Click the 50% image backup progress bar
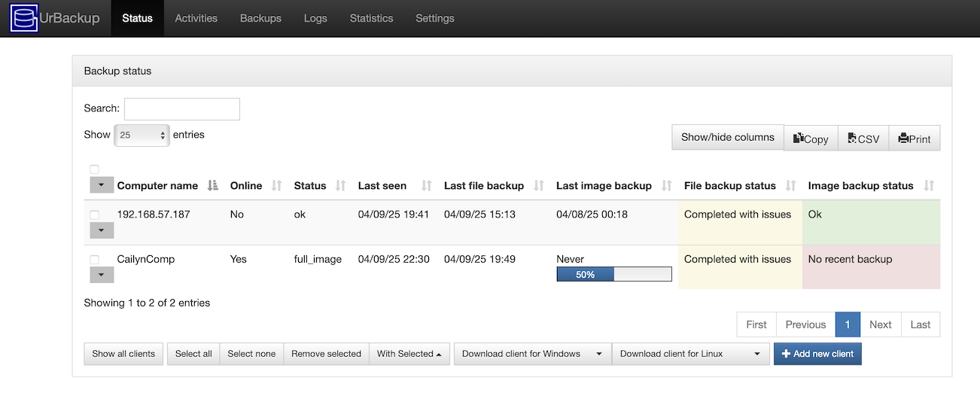Viewport: 980px width, 396px height. pos(614,275)
